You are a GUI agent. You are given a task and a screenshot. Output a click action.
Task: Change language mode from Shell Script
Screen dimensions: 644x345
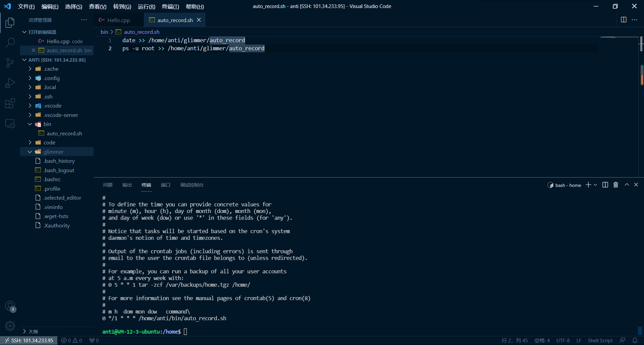[x=600, y=340]
